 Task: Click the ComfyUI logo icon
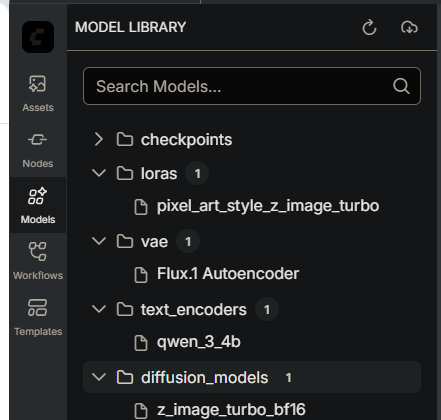point(38,37)
